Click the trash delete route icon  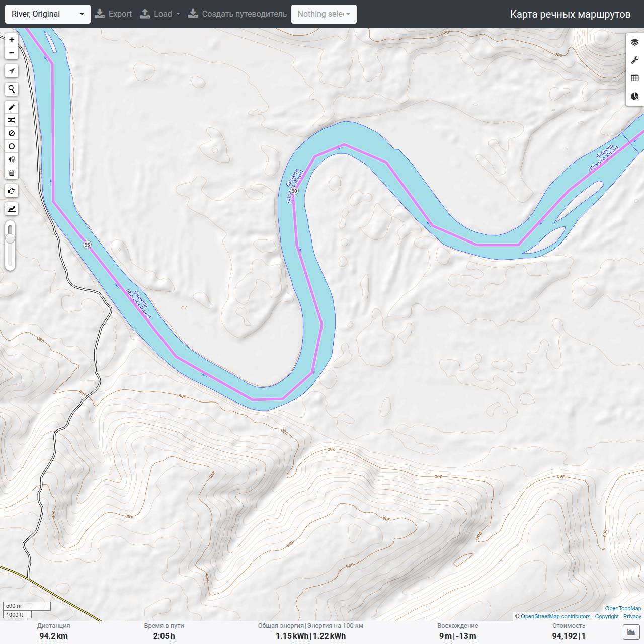[12, 173]
